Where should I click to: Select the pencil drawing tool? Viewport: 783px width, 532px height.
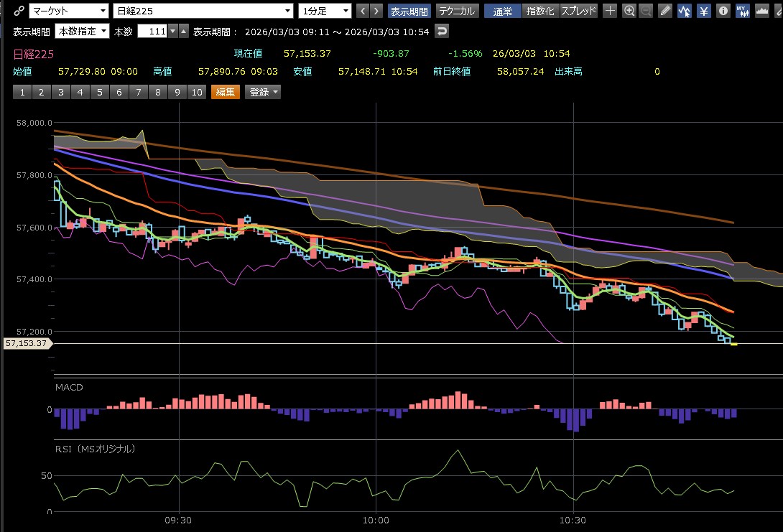665,11
